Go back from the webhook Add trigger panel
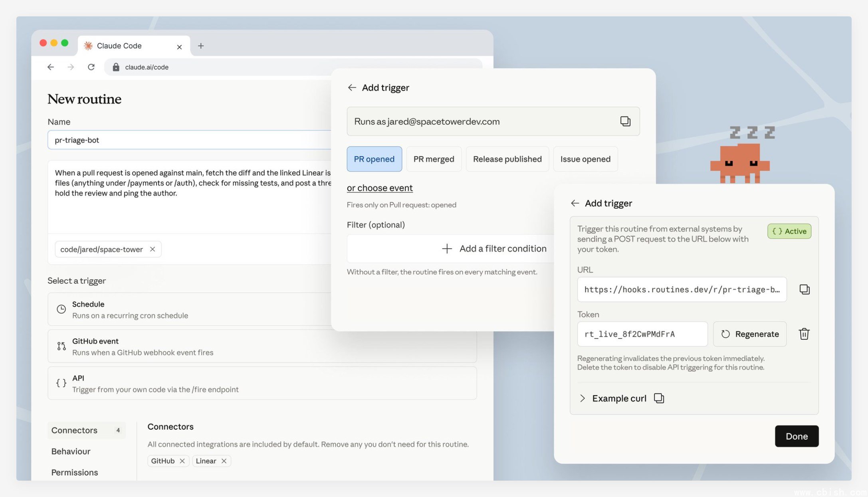The height and width of the screenshot is (497, 868). 575,203
